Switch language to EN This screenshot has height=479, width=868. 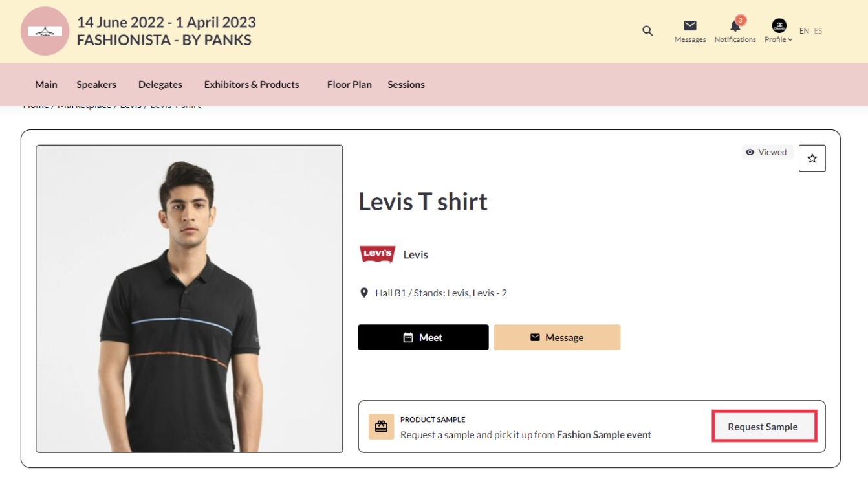click(x=804, y=31)
